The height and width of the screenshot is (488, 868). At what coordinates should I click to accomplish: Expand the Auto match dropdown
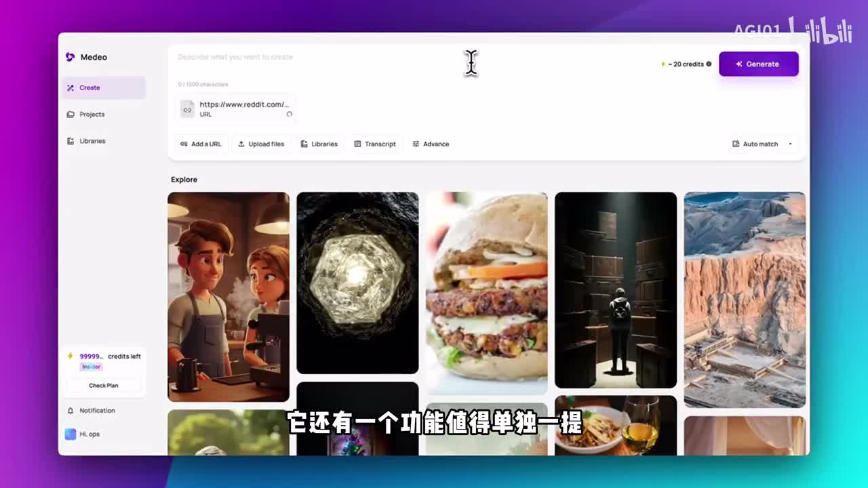(762, 144)
